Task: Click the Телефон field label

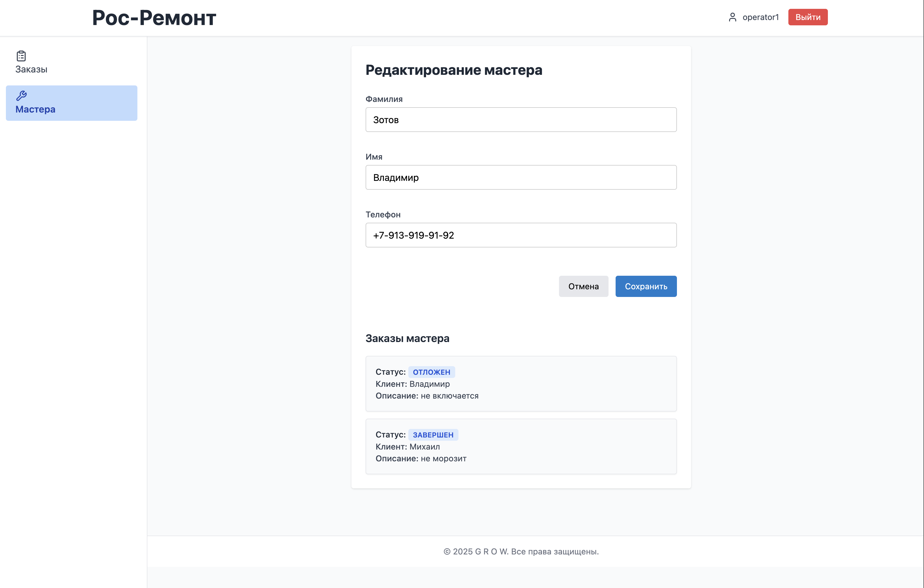Action: click(383, 214)
